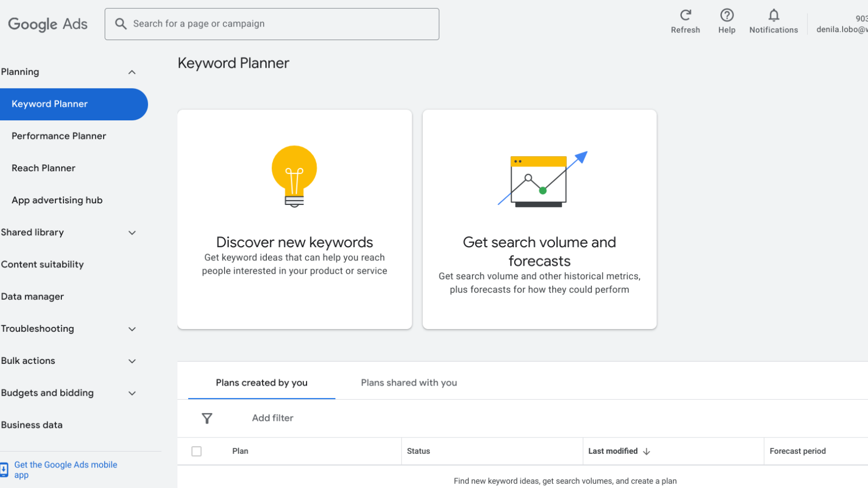Image resolution: width=868 pixels, height=488 pixels.
Task: Click the lightbulb illustration in Discover card
Action: click(294, 177)
